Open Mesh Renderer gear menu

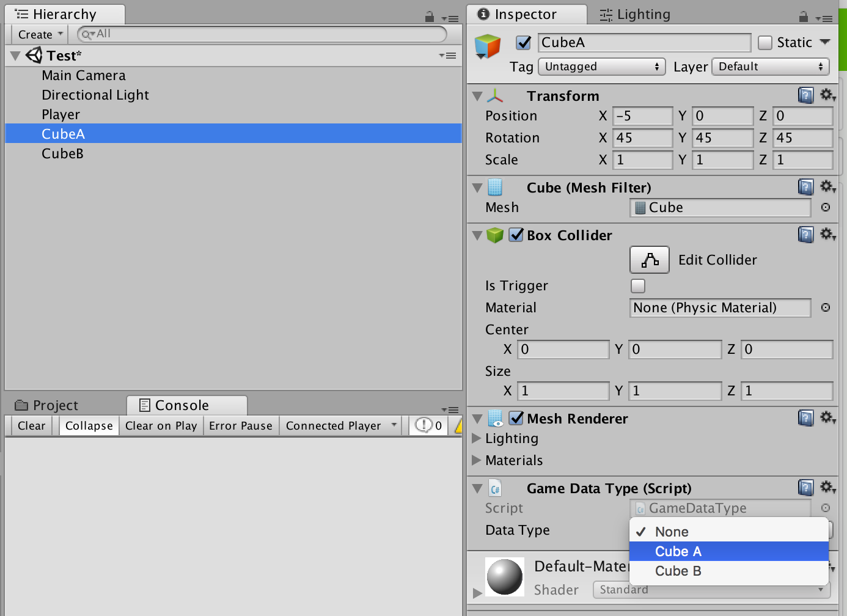coord(828,418)
